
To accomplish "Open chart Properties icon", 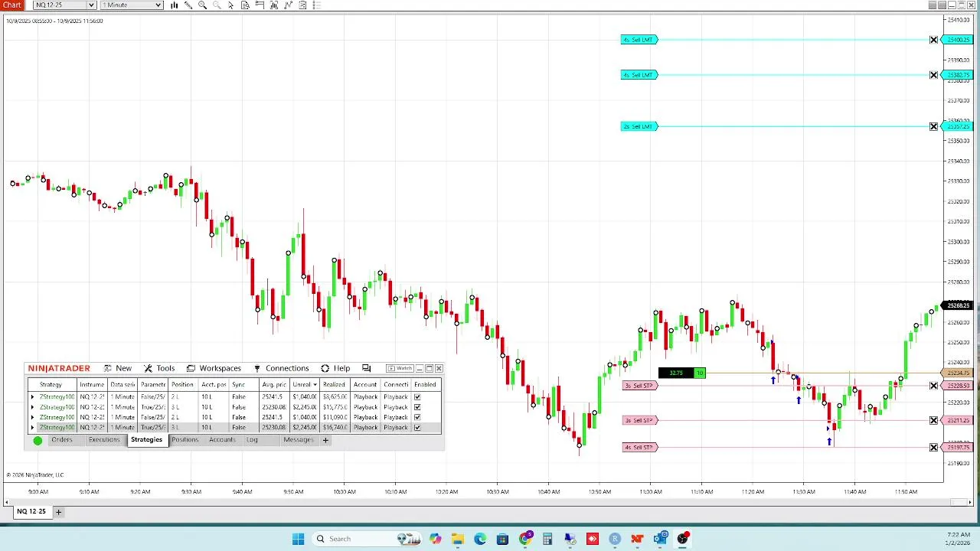I will pos(302,5).
